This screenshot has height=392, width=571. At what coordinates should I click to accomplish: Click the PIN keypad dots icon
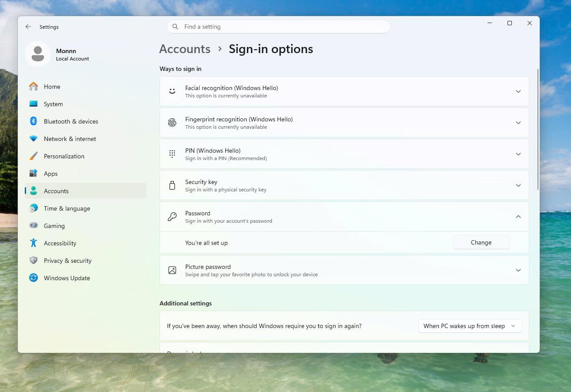(x=172, y=154)
